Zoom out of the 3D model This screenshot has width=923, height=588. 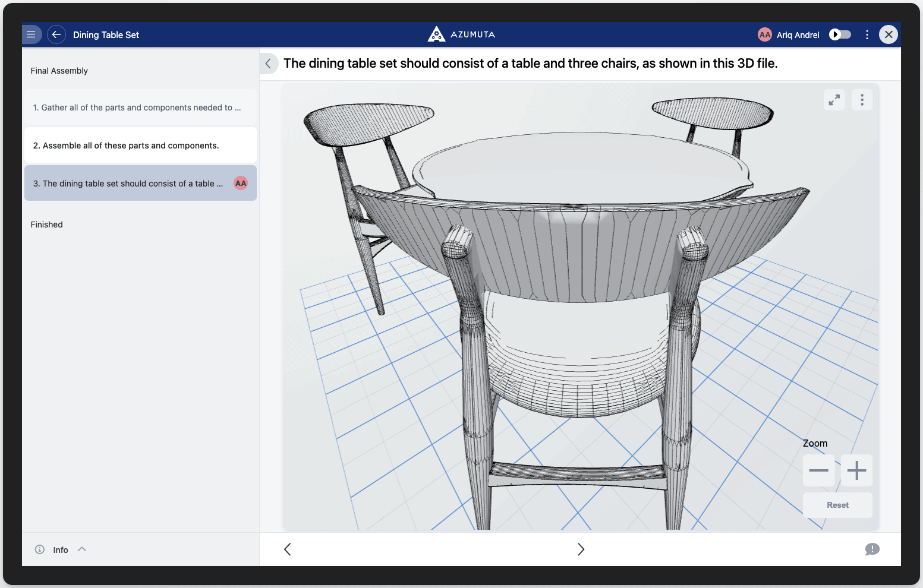coord(818,470)
